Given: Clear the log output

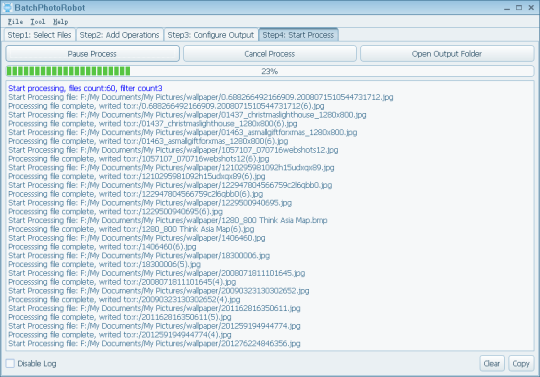Looking at the screenshot, I should (x=492, y=364).
